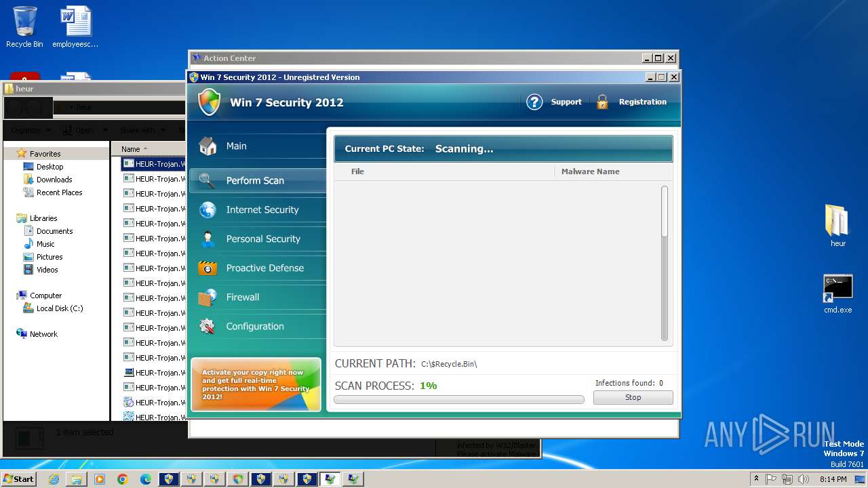Open Windows Explorer from taskbar
Image resolution: width=868 pixels, height=488 pixels.
(77, 479)
